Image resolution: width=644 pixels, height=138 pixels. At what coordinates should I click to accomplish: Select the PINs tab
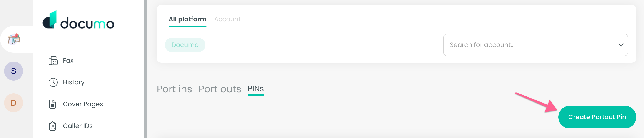(x=255, y=89)
